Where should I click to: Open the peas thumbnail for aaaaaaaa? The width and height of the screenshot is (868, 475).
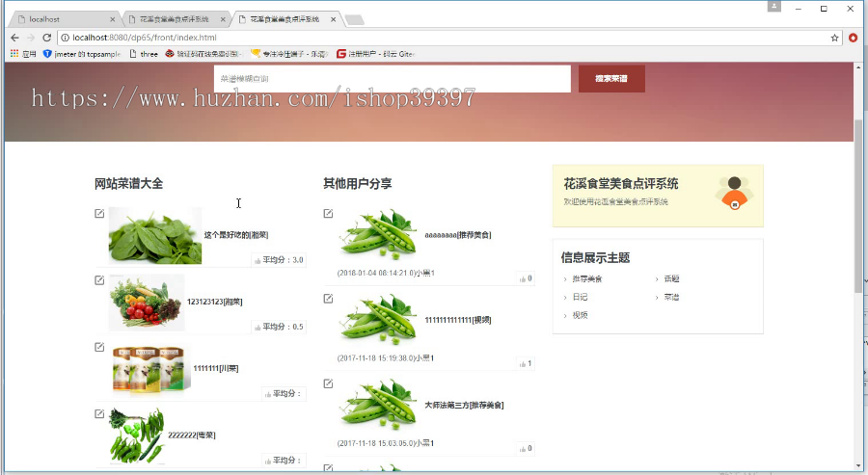378,234
